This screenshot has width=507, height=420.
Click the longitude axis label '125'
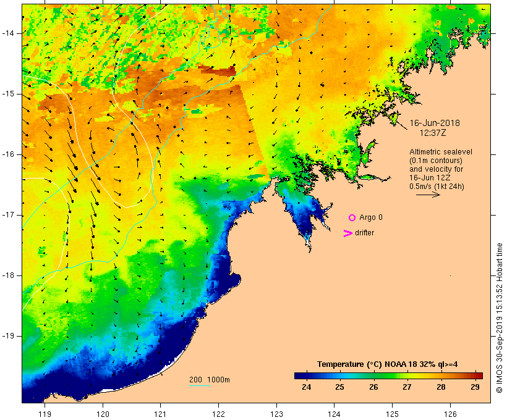click(x=393, y=414)
